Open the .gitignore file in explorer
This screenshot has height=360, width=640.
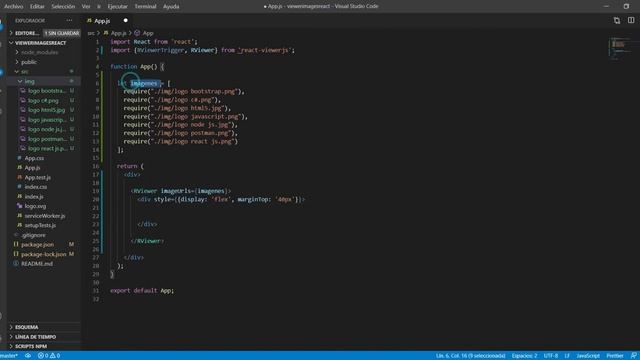pyautogui.click(x=33, y=235)
